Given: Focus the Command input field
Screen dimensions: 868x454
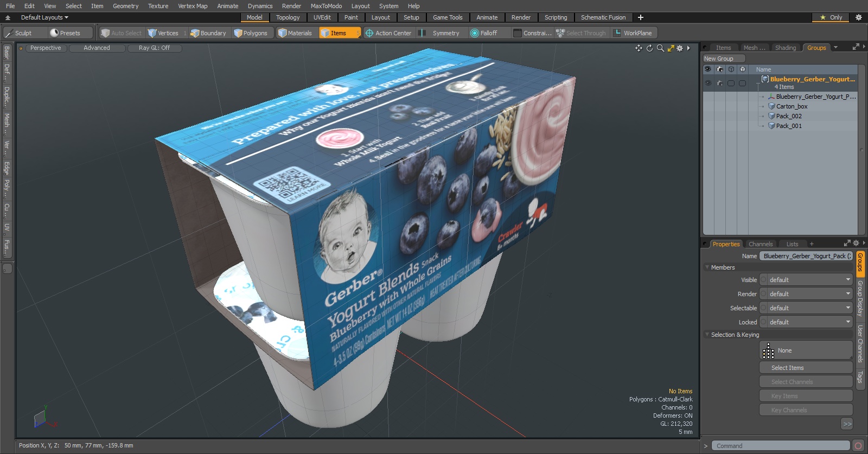Looking at the screenshot, I should tap(781, 446).
